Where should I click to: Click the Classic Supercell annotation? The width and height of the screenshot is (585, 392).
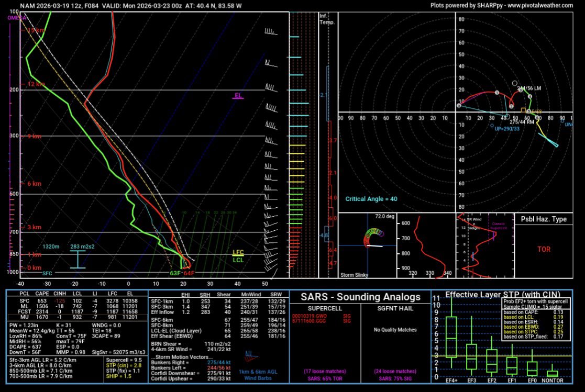click(499, 226)
